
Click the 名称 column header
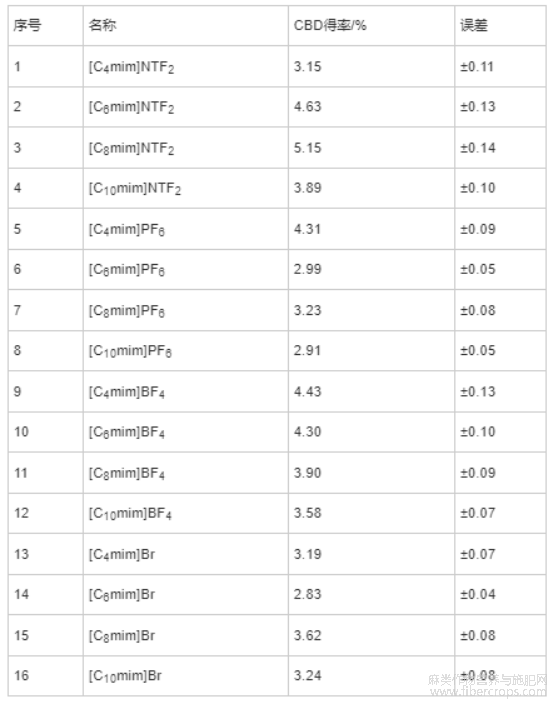tap(102, 26)
